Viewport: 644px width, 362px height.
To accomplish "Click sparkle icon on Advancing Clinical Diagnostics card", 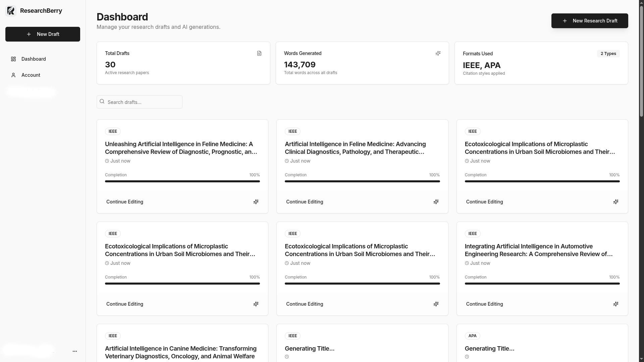I will 436,202.
